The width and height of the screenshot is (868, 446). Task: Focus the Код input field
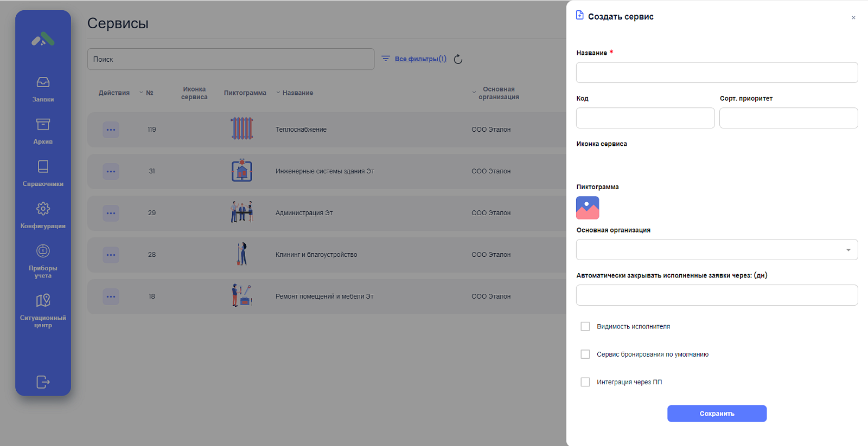(x=645, y=118)
